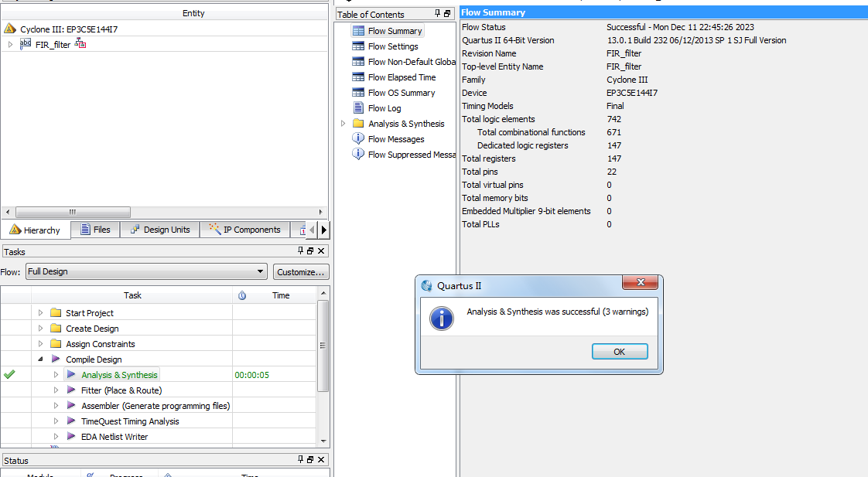
Task: Click OK in the Quartus II dialog
Action: (x=620, y=352)
